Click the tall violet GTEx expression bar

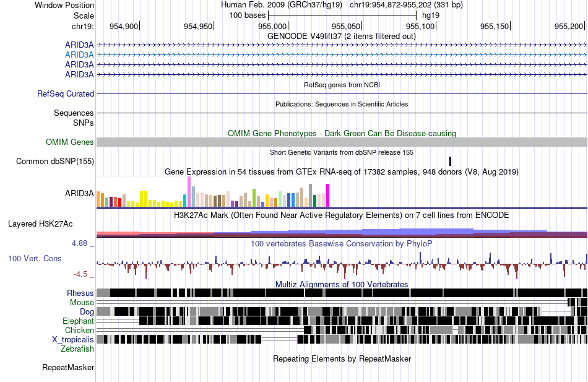click(189, 192)
